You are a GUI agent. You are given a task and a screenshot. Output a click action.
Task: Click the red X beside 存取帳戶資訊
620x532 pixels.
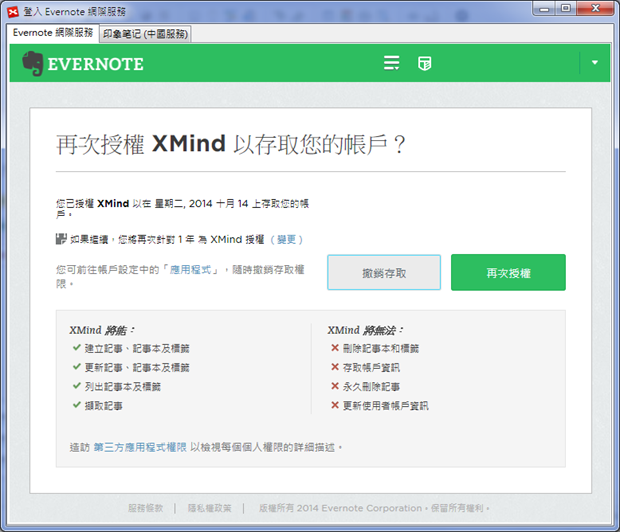tap(335, 367)
